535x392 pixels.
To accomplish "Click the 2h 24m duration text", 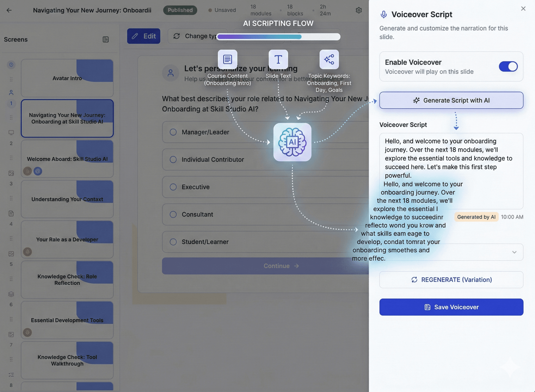I will pyautogui.click(x=325, y=10).
